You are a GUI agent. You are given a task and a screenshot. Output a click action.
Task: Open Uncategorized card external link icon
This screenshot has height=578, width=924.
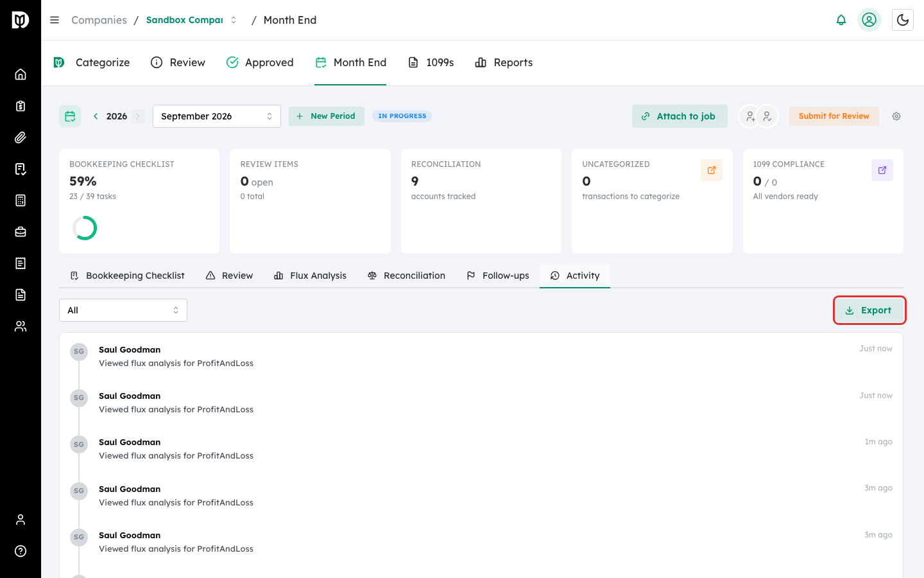click(x=712, y=170)
